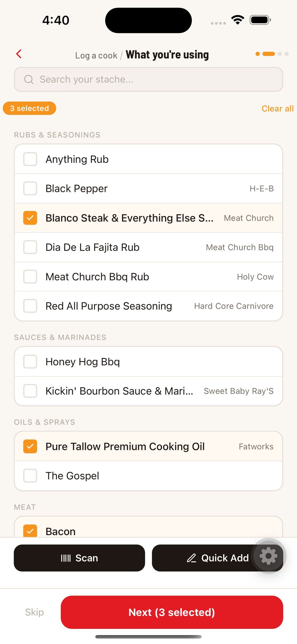Tap the Skip button
Image resolution: width=297 pixels, height=644 pixels.
coord(34,612)
